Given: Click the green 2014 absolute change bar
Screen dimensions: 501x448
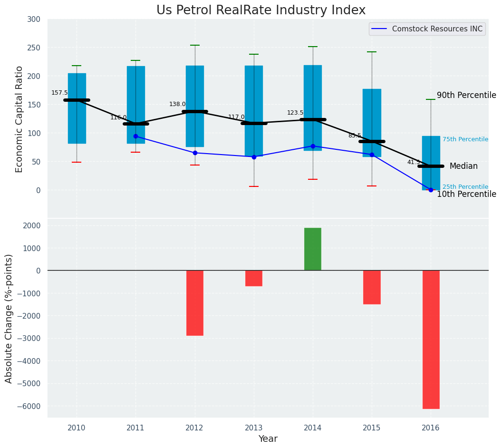Looking at the screenshot, I should click(x=313, y=249).
